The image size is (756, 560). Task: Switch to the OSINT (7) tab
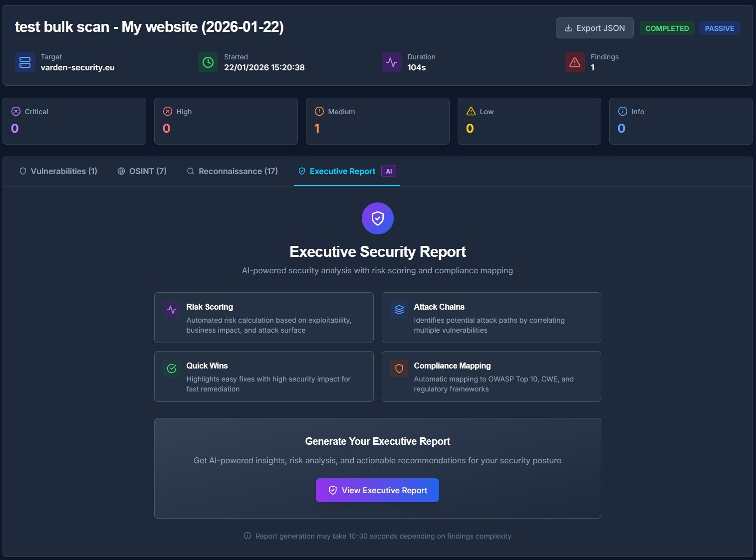pos(142,171)
